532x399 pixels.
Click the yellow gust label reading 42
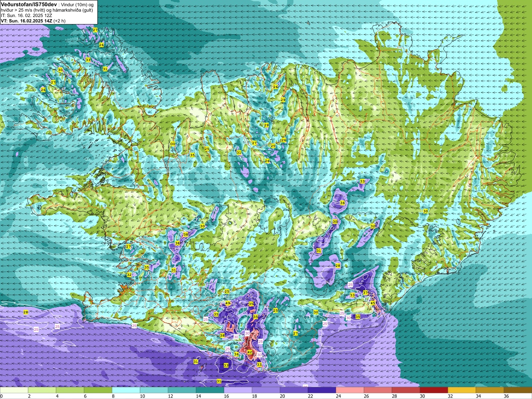(250, 352)
